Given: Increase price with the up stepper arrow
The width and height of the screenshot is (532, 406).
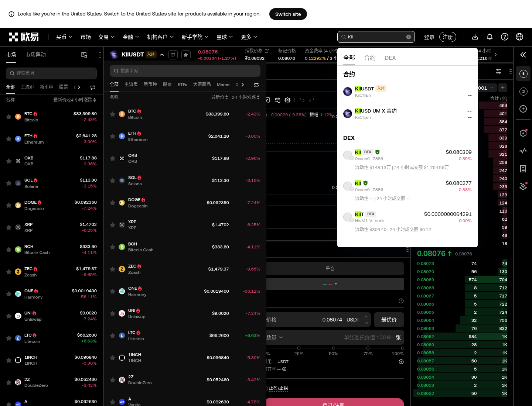Looking at the screenshot, I should [x=366, y=316].
